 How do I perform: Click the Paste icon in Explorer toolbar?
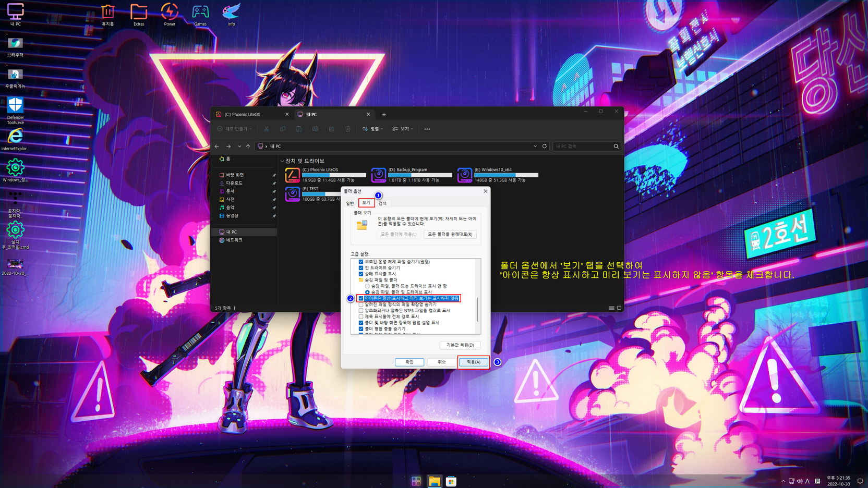(x=299, y=129)
